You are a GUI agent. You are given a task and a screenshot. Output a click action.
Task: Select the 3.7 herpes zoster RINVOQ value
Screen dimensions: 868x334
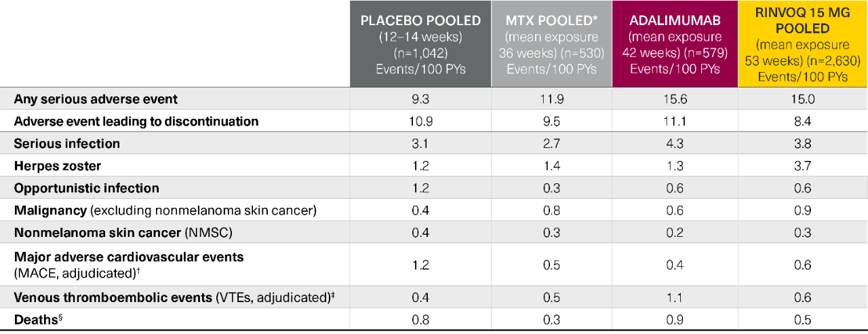tap(803, 166)
